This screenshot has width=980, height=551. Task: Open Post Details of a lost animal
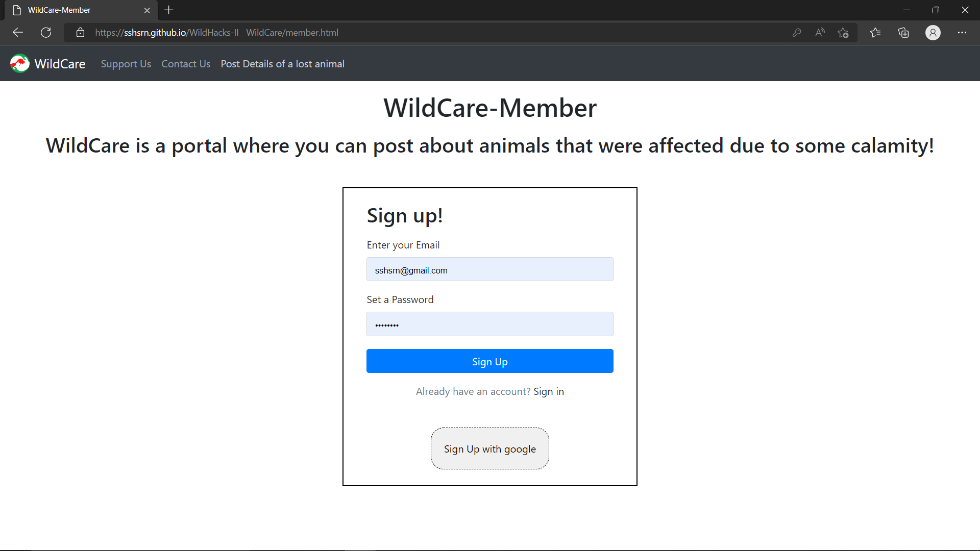[282, 64]
